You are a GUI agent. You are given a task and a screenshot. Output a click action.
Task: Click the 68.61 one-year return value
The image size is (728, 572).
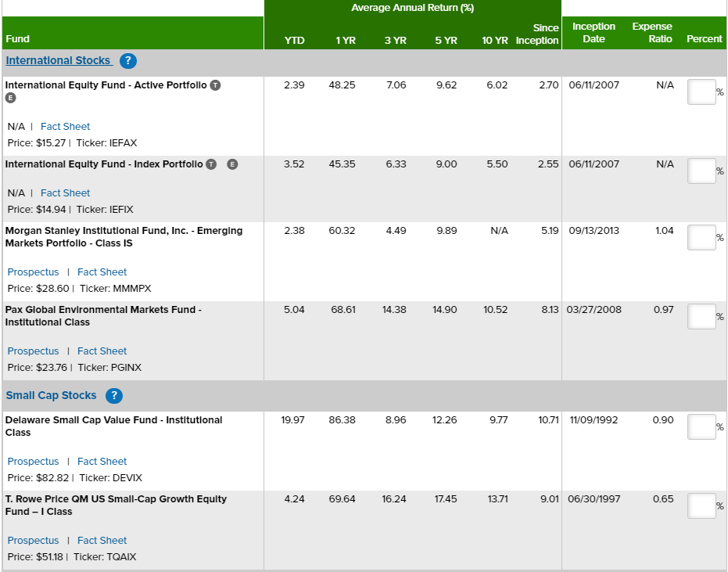coord(343,309)
